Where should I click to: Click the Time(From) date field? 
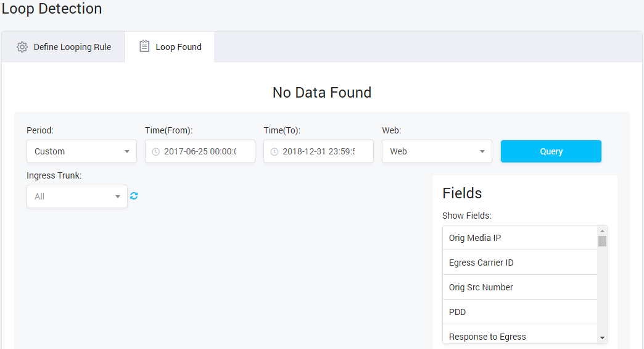[x=200, y=151]
